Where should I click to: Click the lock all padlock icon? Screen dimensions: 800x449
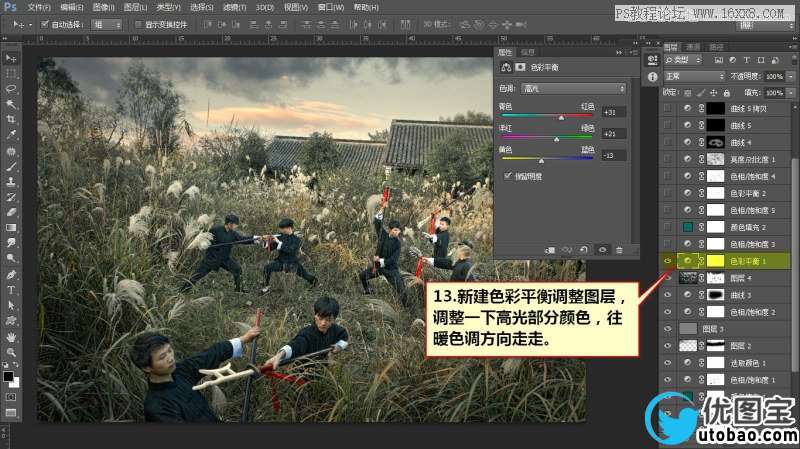(x=727, y=93)
